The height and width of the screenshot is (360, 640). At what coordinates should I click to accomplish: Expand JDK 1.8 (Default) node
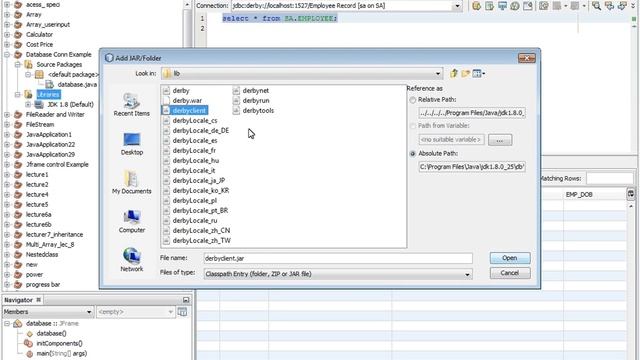pos(28,104)
